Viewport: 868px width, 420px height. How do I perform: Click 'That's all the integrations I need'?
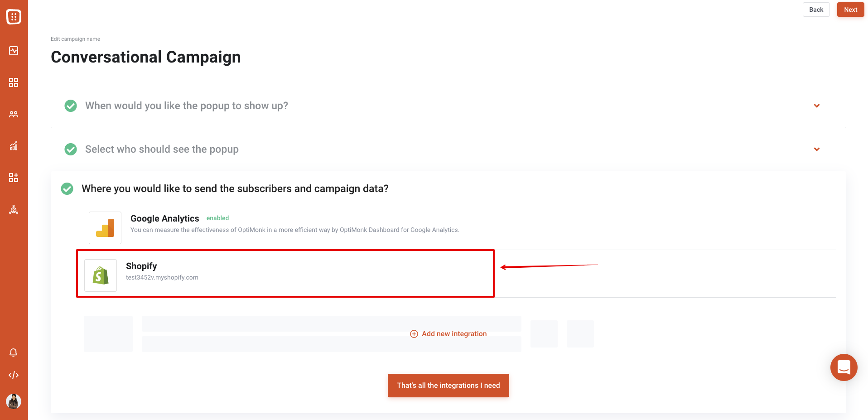click(448, 386)
